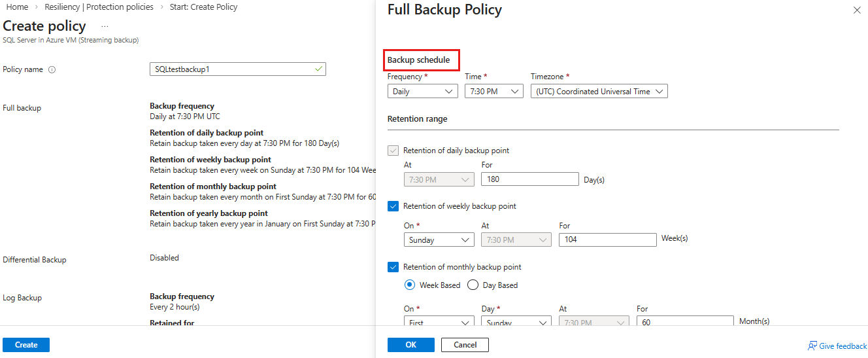Uncheck Retention of monthly backup point
Viewport: 868px width, 358px height.
393,267
